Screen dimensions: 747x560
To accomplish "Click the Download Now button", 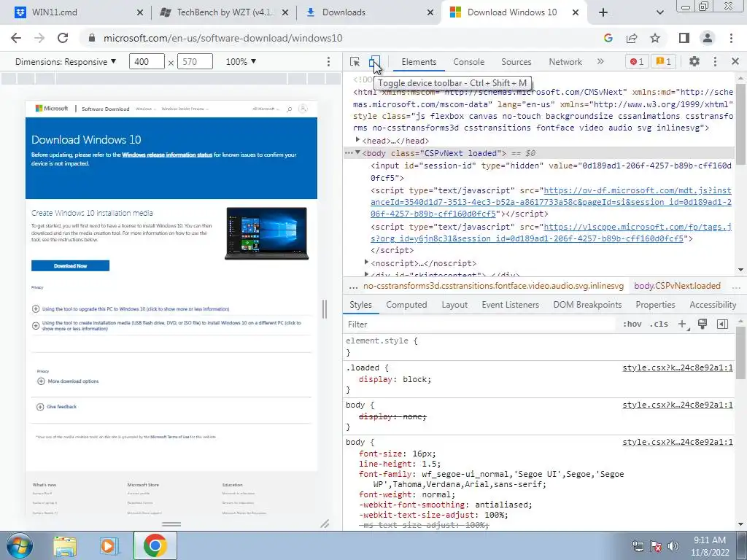I will coord(71,265).
